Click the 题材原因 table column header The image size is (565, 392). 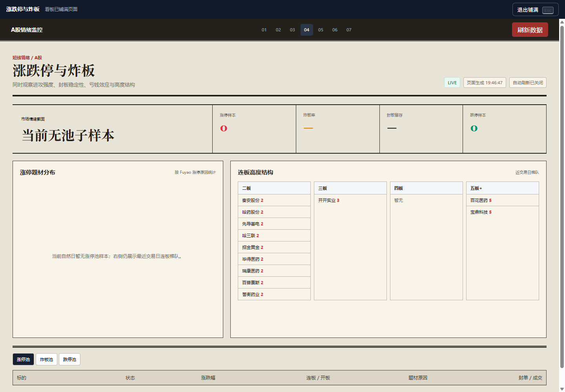[x=418, y=378]
